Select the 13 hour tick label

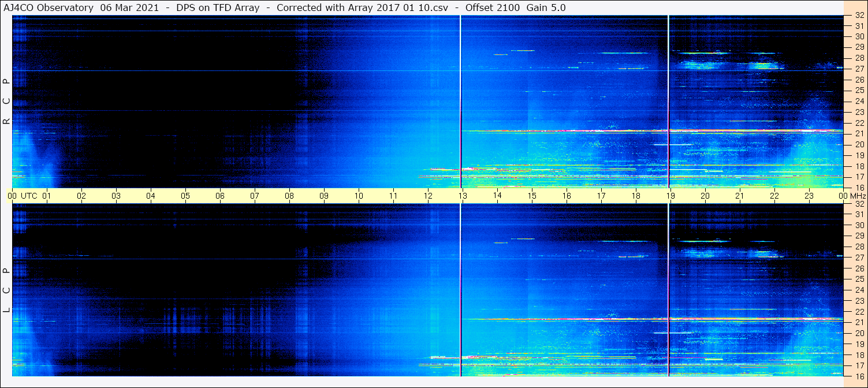click(x=463, y=196)
